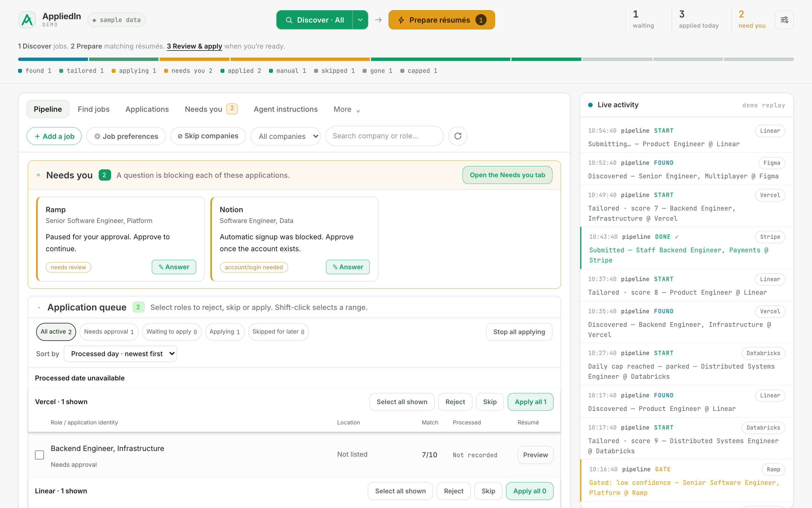The image size is (812, 508).
Task: Preview the Backend Engineer résumé
Action: (x=535, y=455)
